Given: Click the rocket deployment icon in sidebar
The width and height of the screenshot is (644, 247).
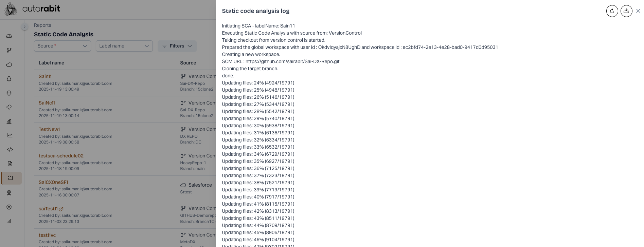Looking at the screenshot, I should tap(9, 79).
